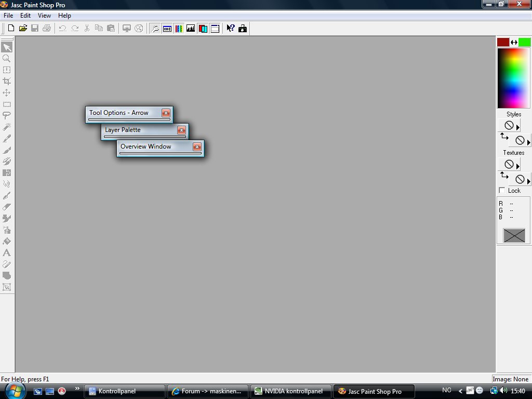Select the Arrow tool
The image size is (532, 399).
coord(7,47)
